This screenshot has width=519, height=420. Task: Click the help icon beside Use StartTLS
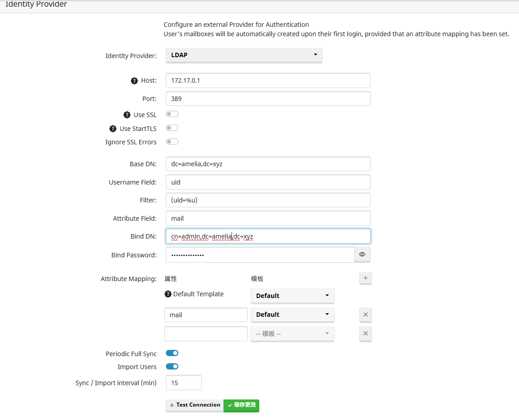click(x=113, y=129)
